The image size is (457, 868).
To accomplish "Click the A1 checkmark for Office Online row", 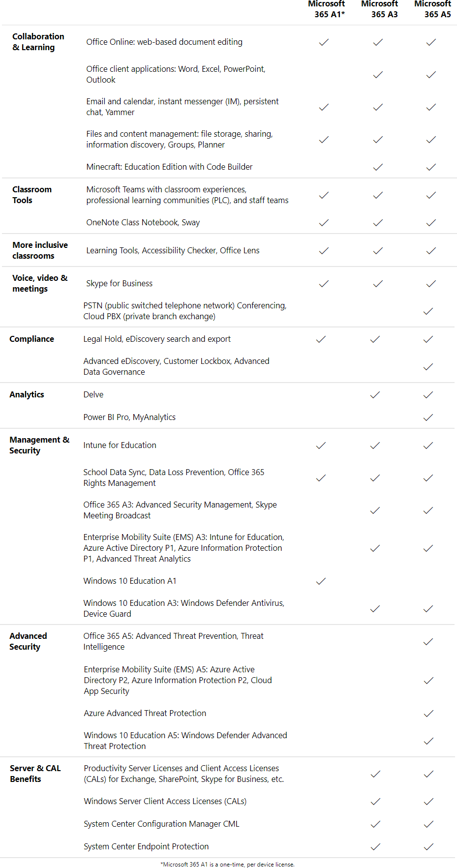I will point(324,42).
